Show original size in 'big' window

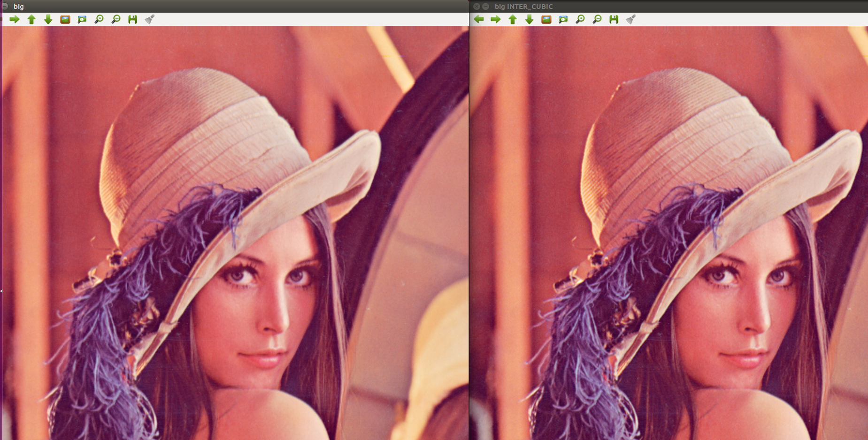(65, 19)
